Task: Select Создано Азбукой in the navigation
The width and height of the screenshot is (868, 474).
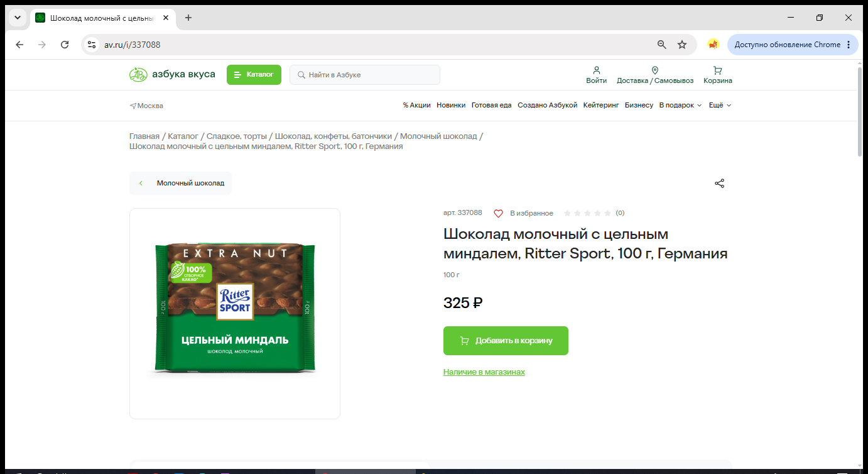Action: tap(547, 105)
